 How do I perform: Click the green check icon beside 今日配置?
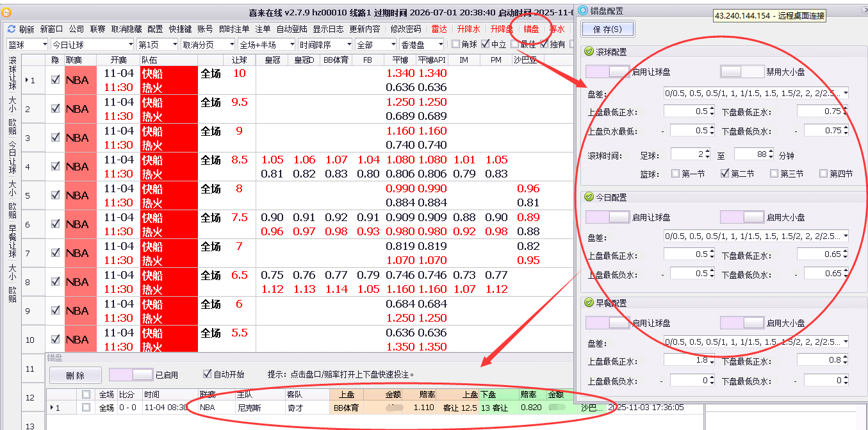(589, 197)
